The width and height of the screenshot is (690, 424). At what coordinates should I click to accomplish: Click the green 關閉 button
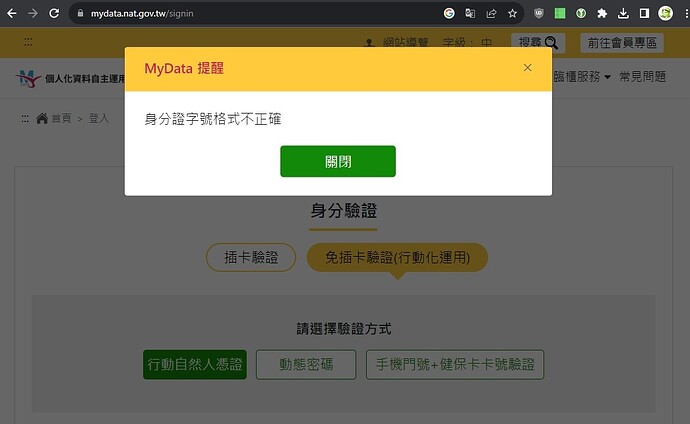point(337,161)
